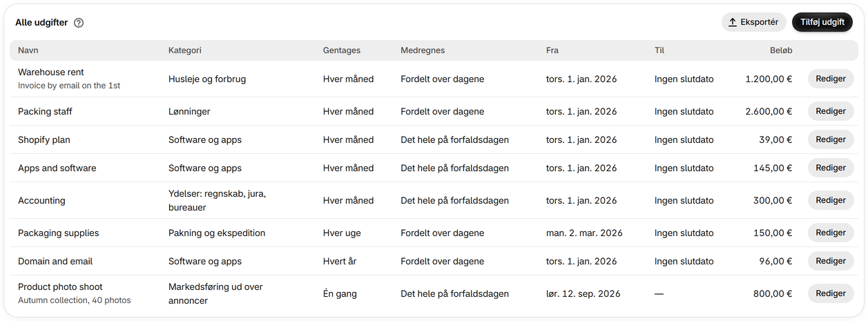Click the Til column header
Screen dimensions: 868x321
click(659, 50)
